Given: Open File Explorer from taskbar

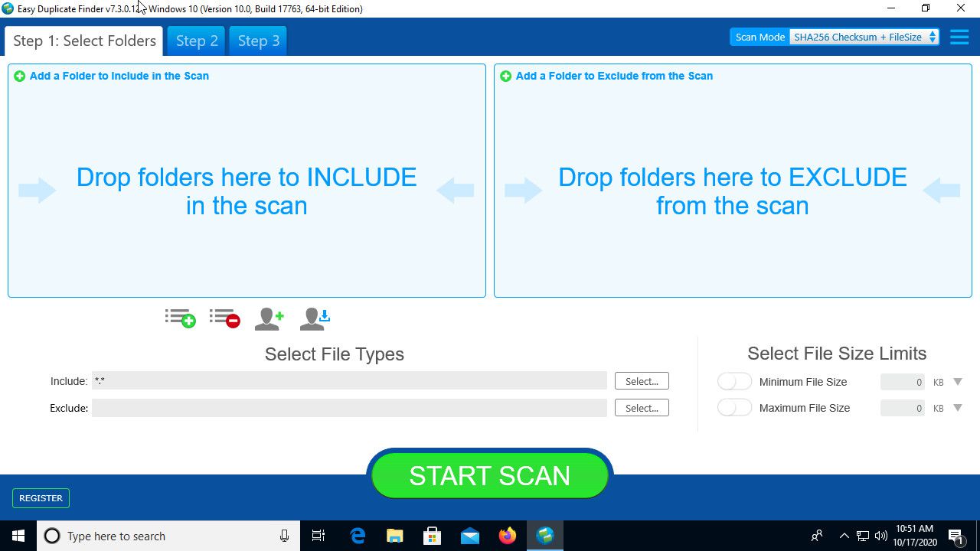Looking at the screenshot, I should (394, 536).
